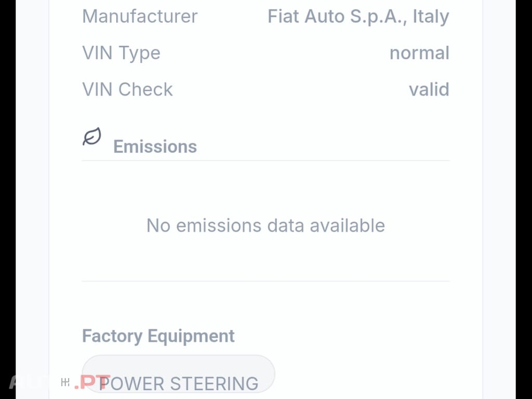Click the No emissions data available message
This screenshot has width=532, height=399.
pyautogui.click(x=266, y=225)
